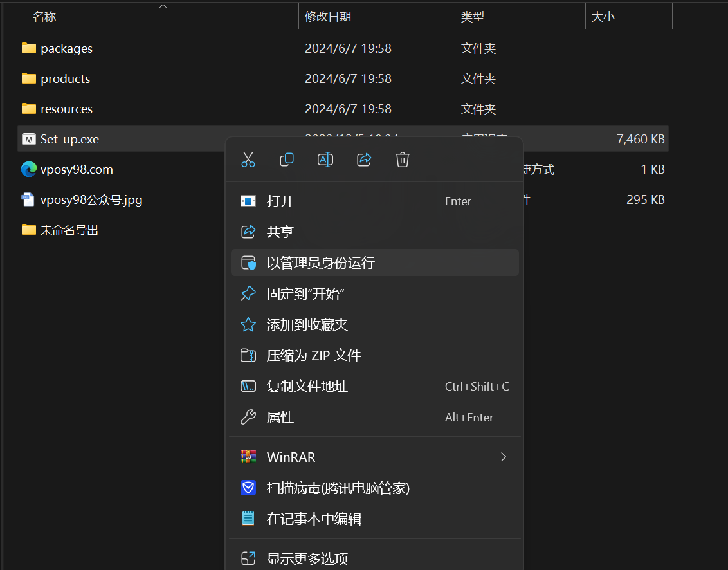Click the Delete trash can icon
Screen dimensions: 728x570
(403, 160)
